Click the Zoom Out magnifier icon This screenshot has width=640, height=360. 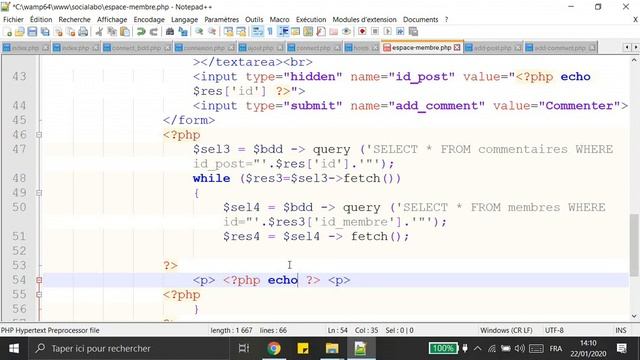[212, 31]
